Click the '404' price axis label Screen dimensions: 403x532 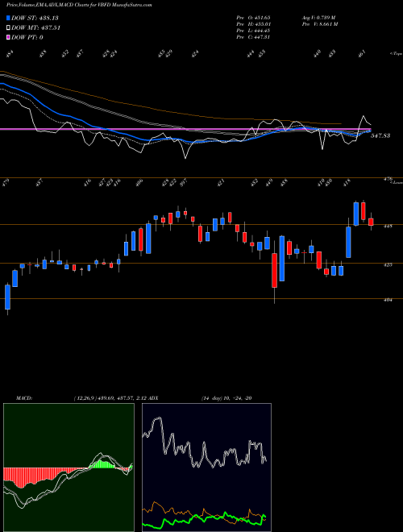pos(389,300)
